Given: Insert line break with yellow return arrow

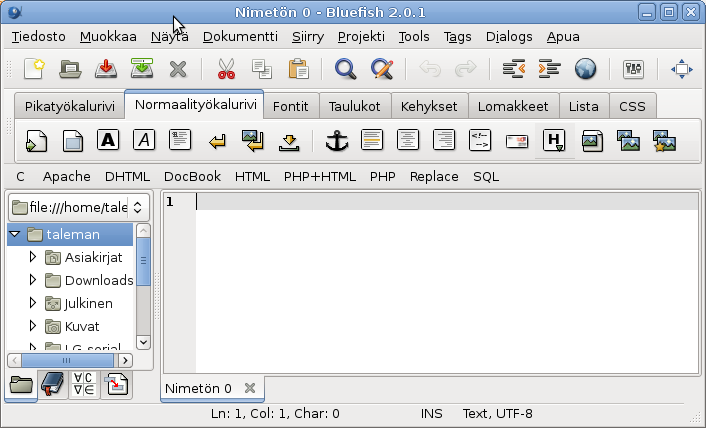Looking at the screenshot, I should (x=217, y=142).
